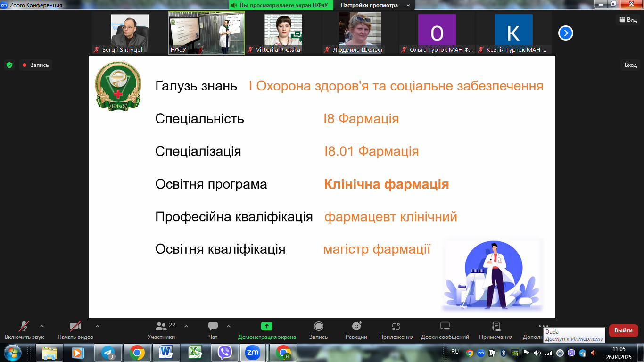Open Google Chrome taskbar icon
Image resolution: width=644 pixels, height=362 pixels.
[x=137, y=353]
